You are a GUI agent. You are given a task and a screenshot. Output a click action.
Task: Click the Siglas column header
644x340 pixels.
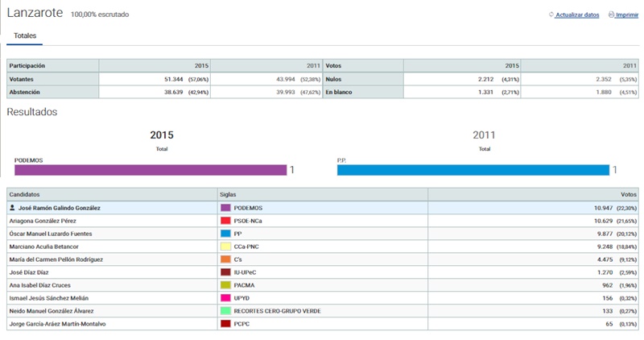(229, 194)
